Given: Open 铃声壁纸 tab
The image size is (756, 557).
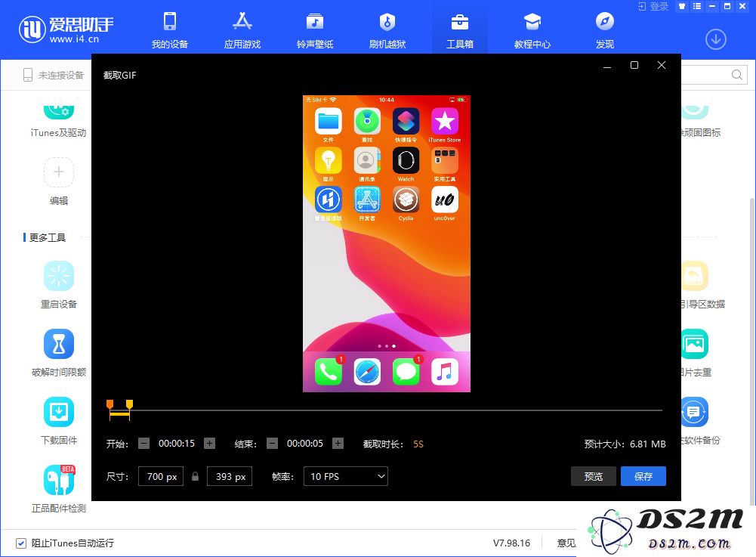Looking at the screenshot, I should 315,30.
